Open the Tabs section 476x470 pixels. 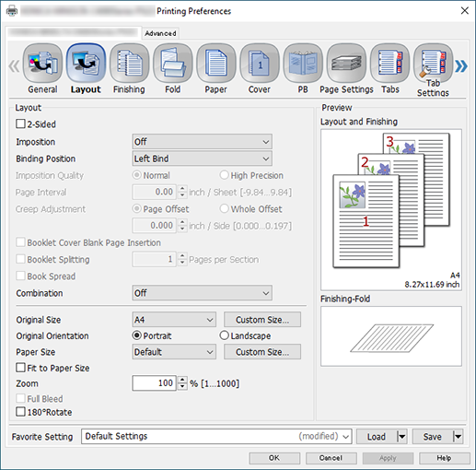point(389,64)
